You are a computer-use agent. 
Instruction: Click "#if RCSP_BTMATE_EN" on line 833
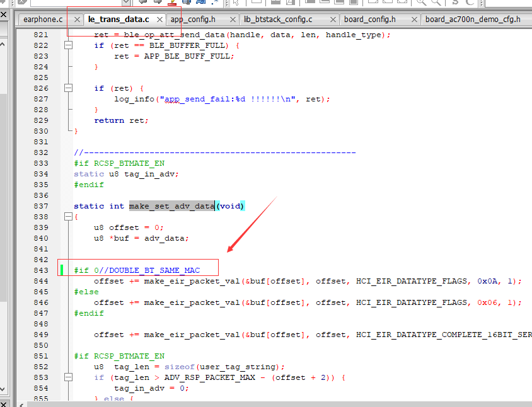(119, 163)
